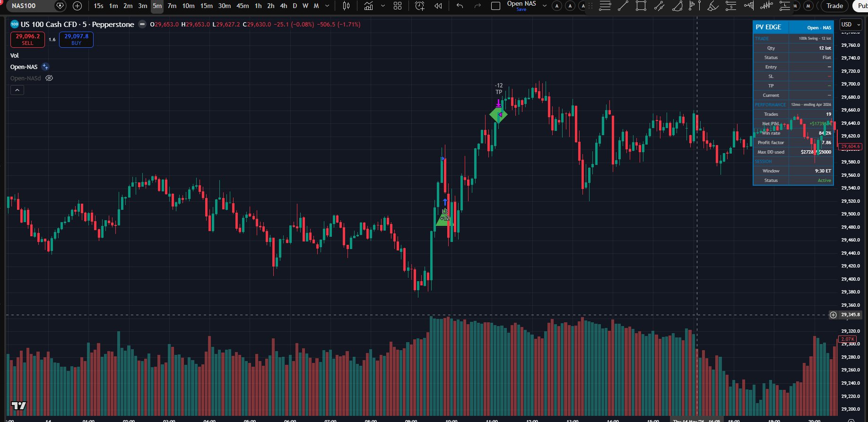
Task: Select the Vol indicator legend
Action: pyautogui.click(x=15, y=55)
